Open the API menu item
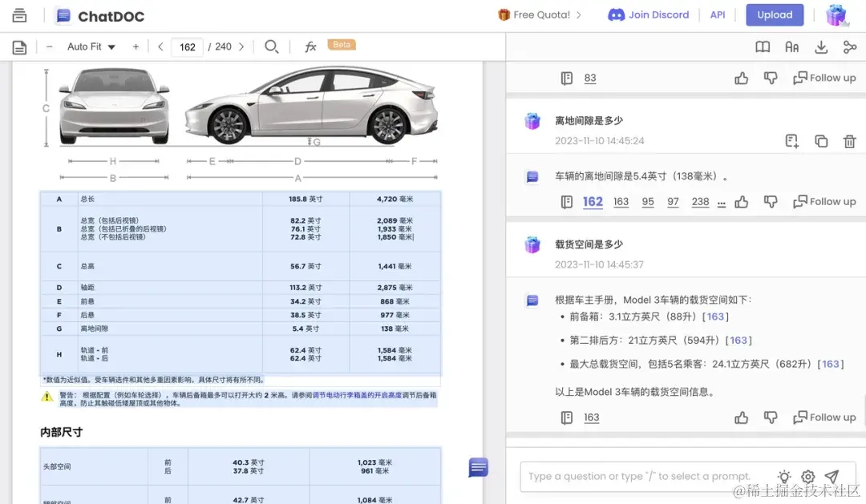866x504 pixels. coord(718,14)
